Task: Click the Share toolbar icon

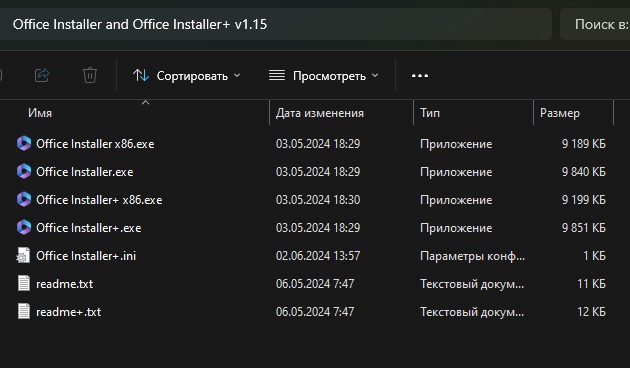Action: point(42,75)
